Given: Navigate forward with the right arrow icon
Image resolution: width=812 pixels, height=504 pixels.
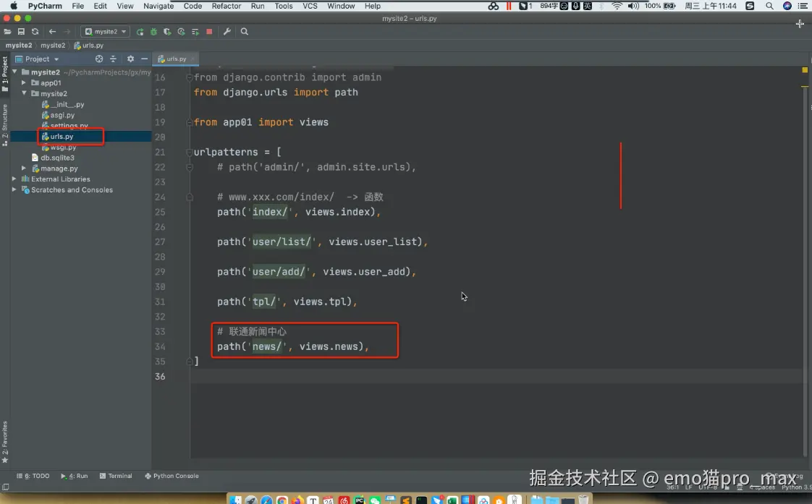Looking at the screenshot, I should [67, 32].
